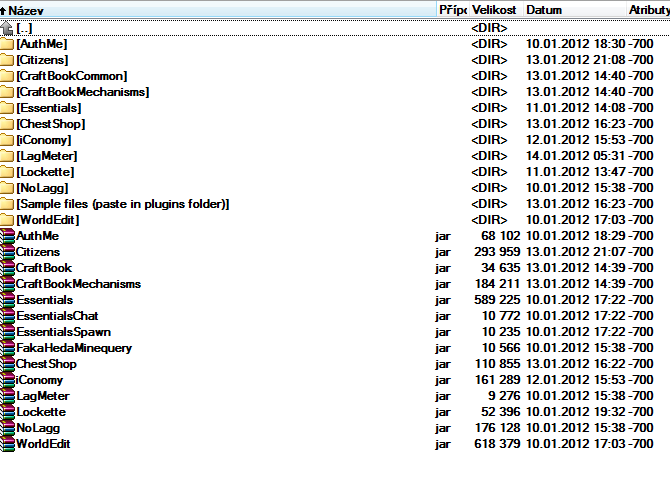Open the Sample files folder entry
670x482 pixels.
(122, 204)
